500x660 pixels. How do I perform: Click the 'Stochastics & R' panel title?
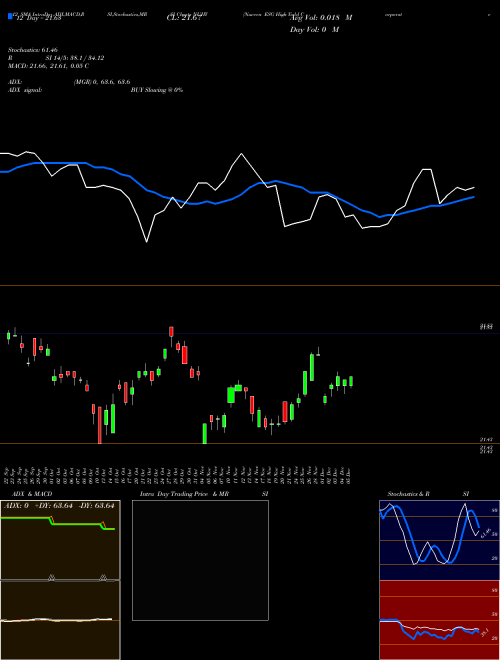(408, 494)
